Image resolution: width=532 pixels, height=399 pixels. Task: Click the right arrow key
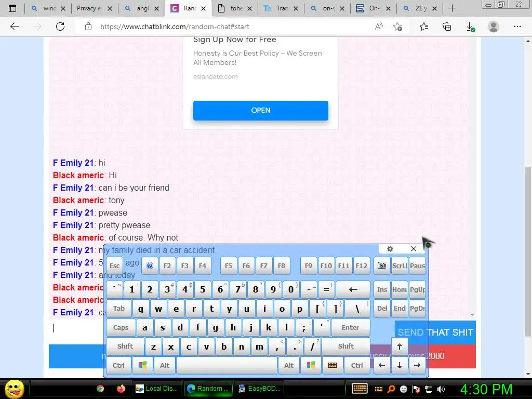(417, 365)
